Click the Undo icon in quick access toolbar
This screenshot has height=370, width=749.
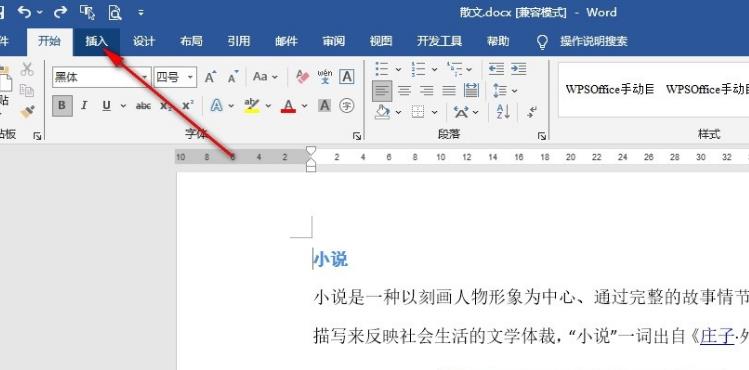click(x=25, y=11)
